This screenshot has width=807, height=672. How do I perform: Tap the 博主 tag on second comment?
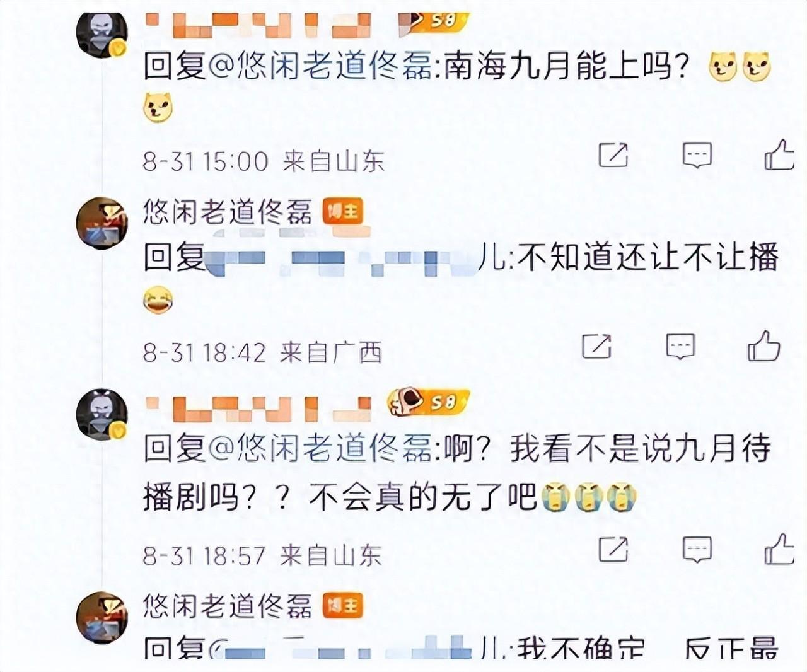click(x=343, y=212)
